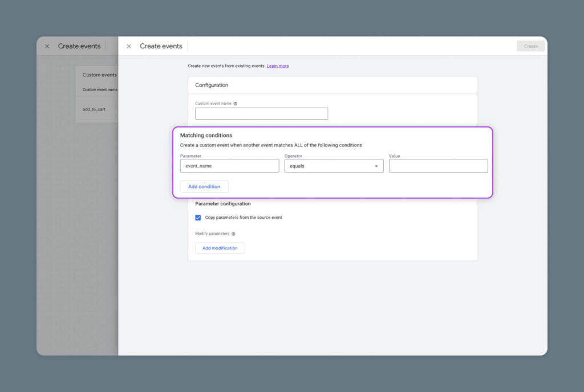This screenshot has width=584, height=392.
Task: Close the front Create events panel
Action: pos(129,46)
